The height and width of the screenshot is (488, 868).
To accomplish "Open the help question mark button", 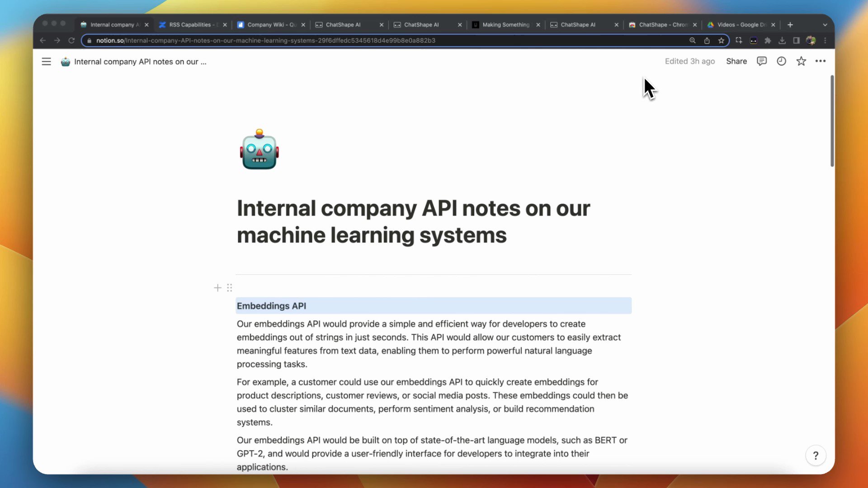I will 816,455.
